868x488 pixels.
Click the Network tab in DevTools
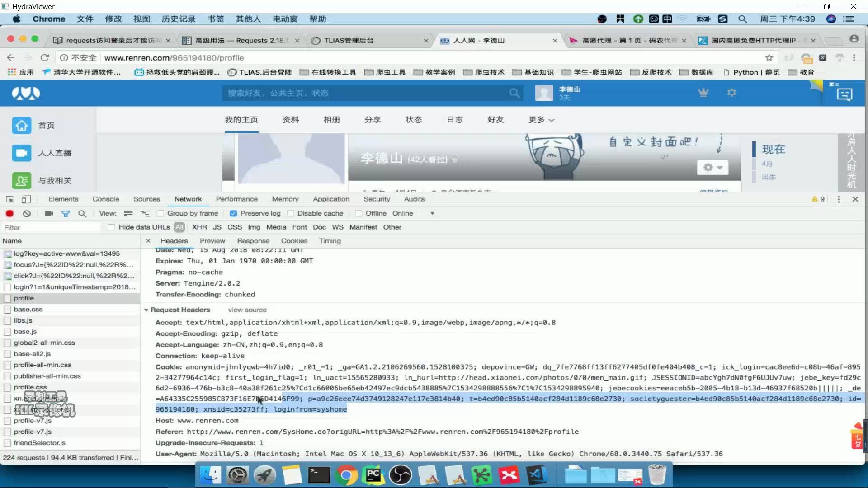pos(188,198)
